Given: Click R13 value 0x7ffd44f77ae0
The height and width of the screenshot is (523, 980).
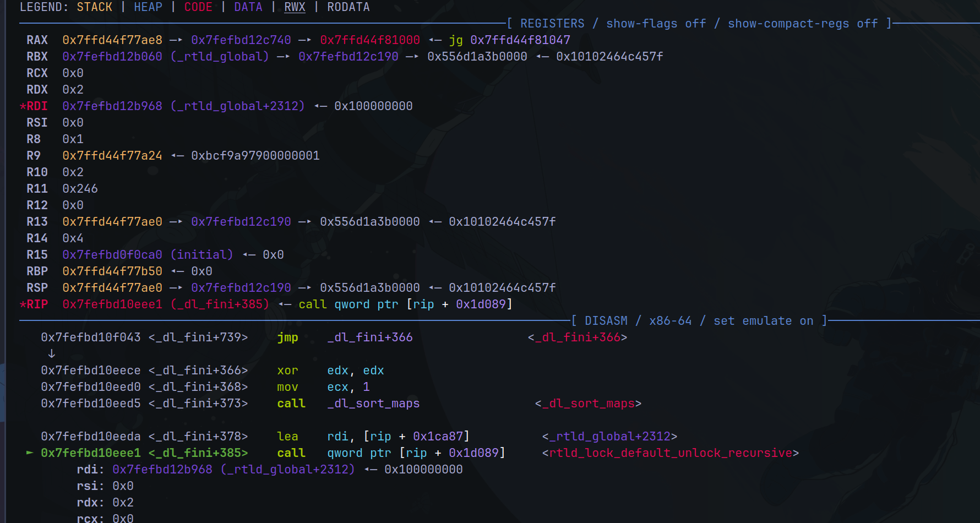Looking at the screenshot, I should click(x=112, y=222).
